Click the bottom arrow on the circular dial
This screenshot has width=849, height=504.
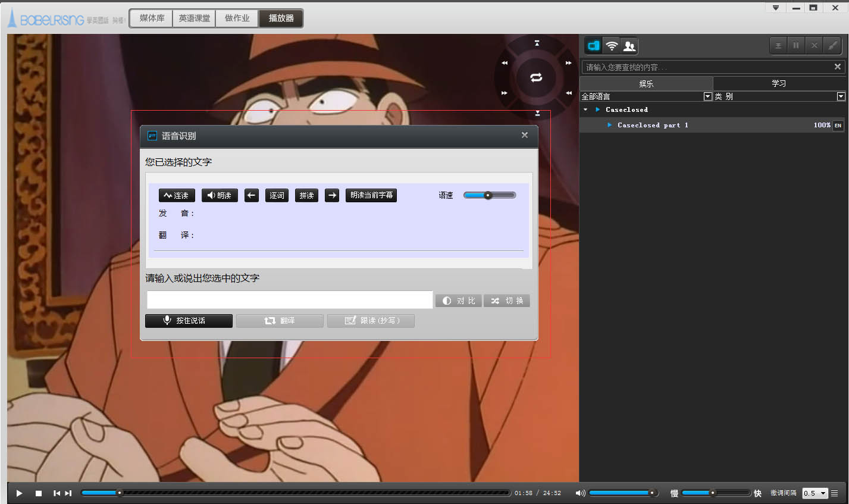(537, 113)
